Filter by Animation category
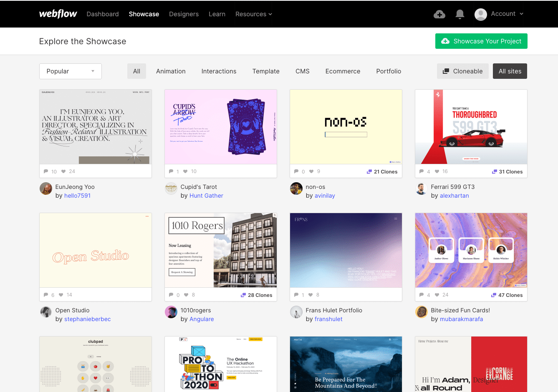This screenshot has height=392, width=558. point(171,71)
